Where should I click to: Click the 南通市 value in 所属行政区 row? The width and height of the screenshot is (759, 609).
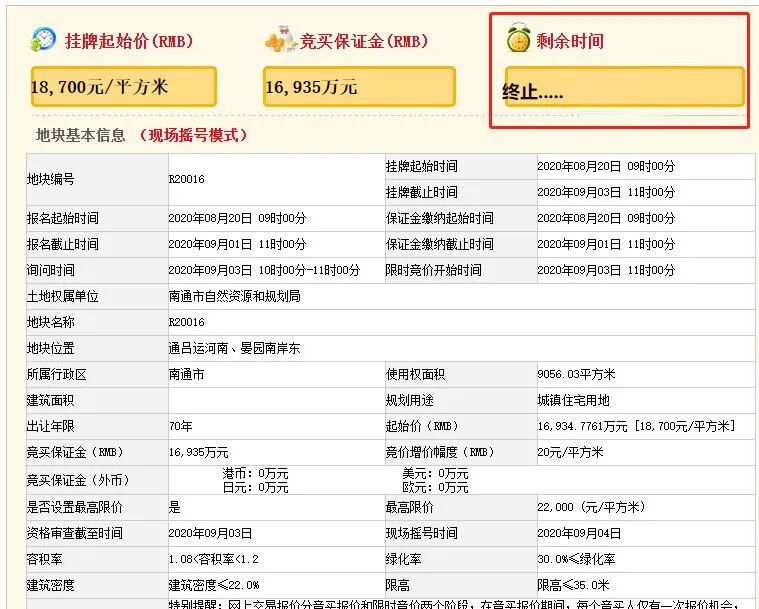(186, 374)
